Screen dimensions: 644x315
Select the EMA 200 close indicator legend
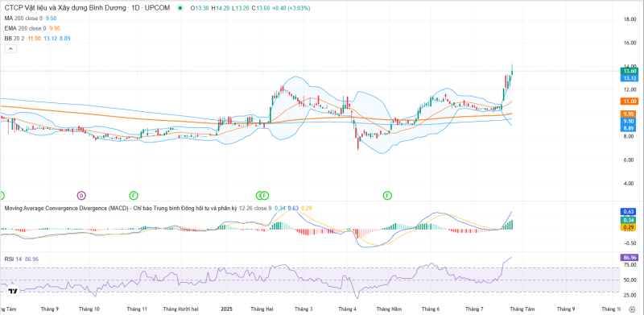tap(26, 28)
